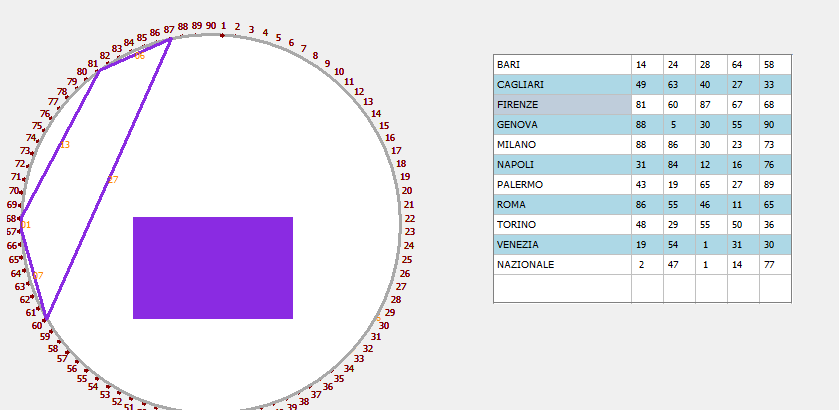
Task: Click number 90 on the circle rim
Action: (x=211, y=26)
